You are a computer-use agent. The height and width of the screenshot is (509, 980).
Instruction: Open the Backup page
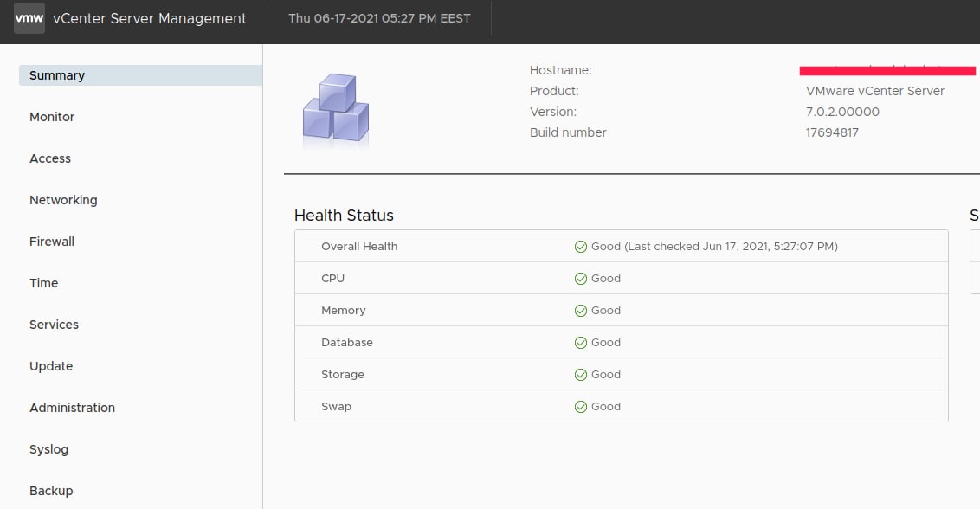pos(51,491)
